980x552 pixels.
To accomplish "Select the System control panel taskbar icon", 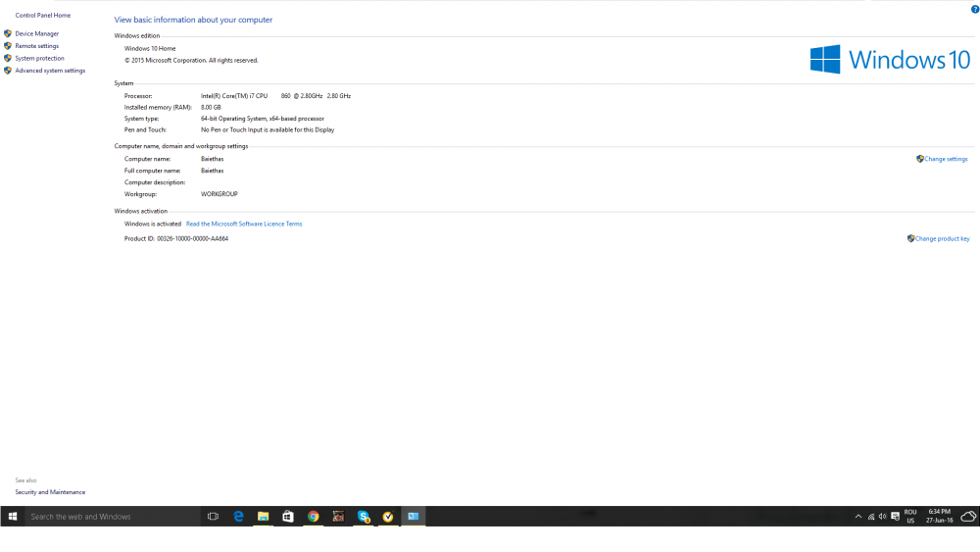I will 414,517.
